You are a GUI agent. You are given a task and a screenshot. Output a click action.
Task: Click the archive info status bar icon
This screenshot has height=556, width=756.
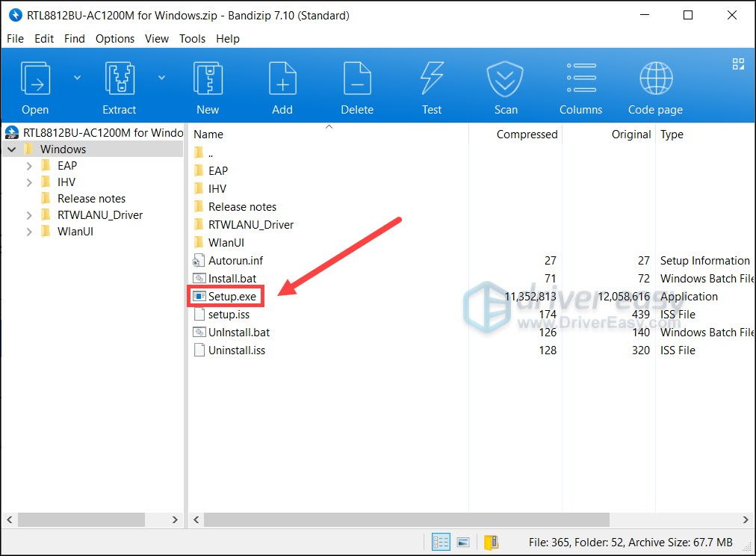point(492,543)
